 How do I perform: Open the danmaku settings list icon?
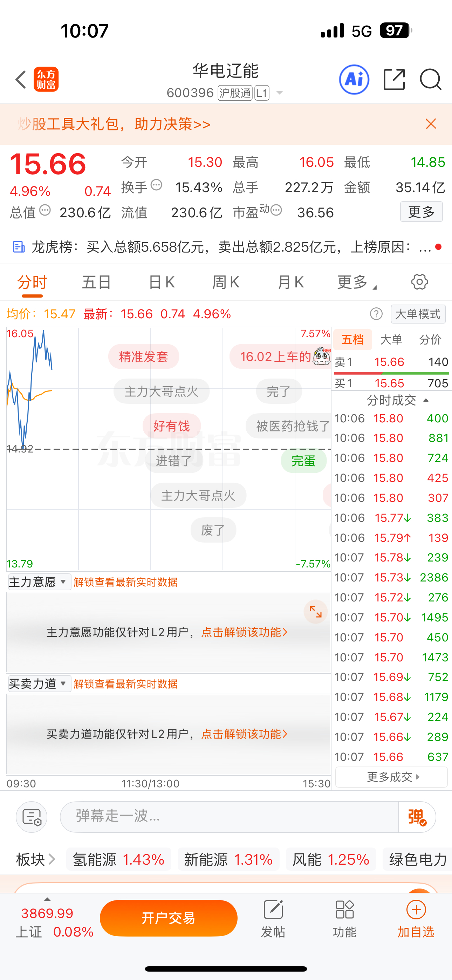click(32, 817)
